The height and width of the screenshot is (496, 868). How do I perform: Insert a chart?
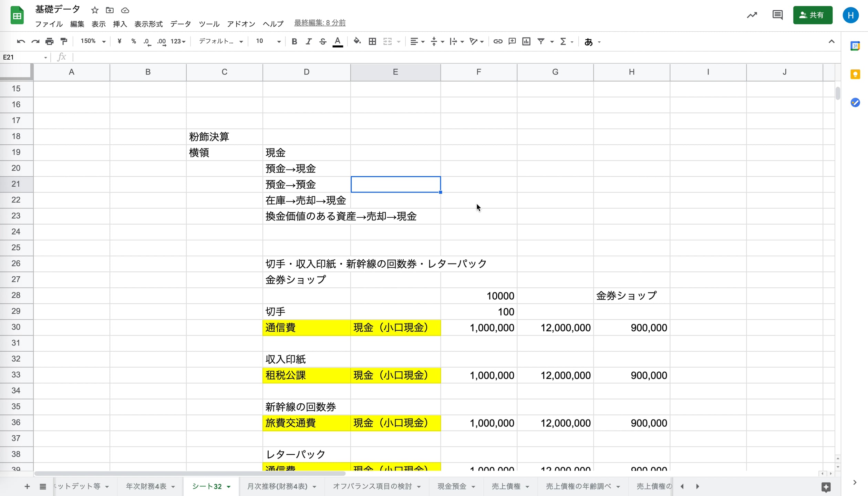pos(526,41)
